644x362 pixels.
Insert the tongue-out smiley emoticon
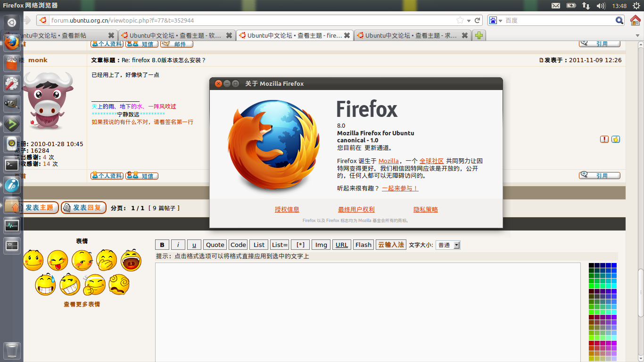[58, 261]
